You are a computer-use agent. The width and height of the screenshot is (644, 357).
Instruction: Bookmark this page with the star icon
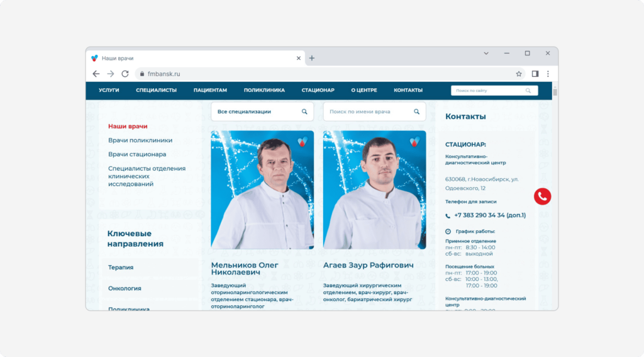519,74
